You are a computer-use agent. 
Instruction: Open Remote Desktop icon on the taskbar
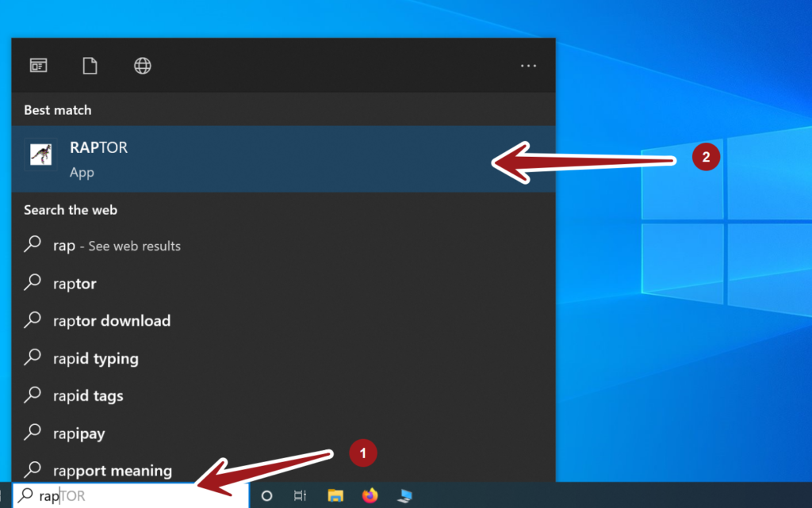pos(404,495)
